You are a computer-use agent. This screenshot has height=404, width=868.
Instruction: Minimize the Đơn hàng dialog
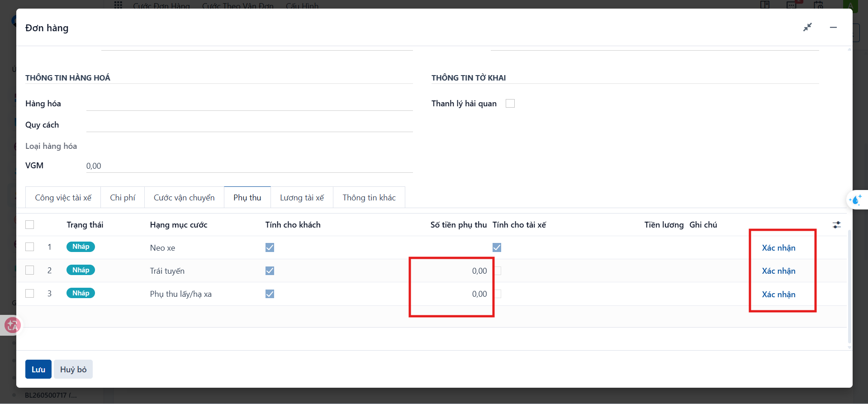tap(833, 28)
